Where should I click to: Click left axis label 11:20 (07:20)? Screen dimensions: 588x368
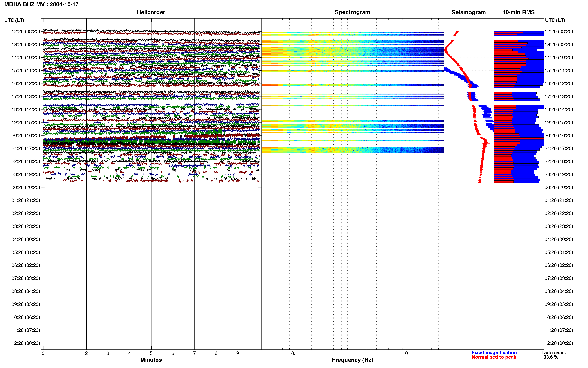26,330
